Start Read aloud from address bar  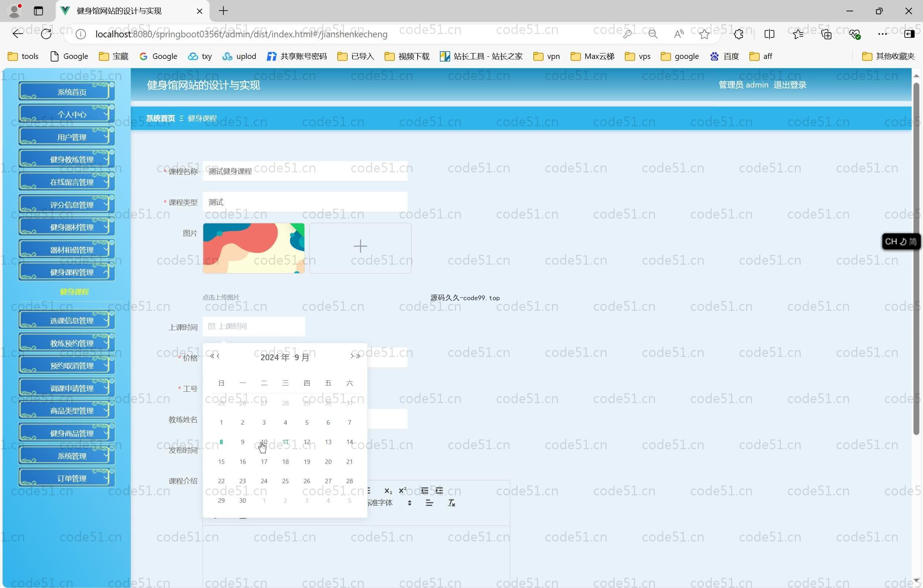click(x=678, y=34)
